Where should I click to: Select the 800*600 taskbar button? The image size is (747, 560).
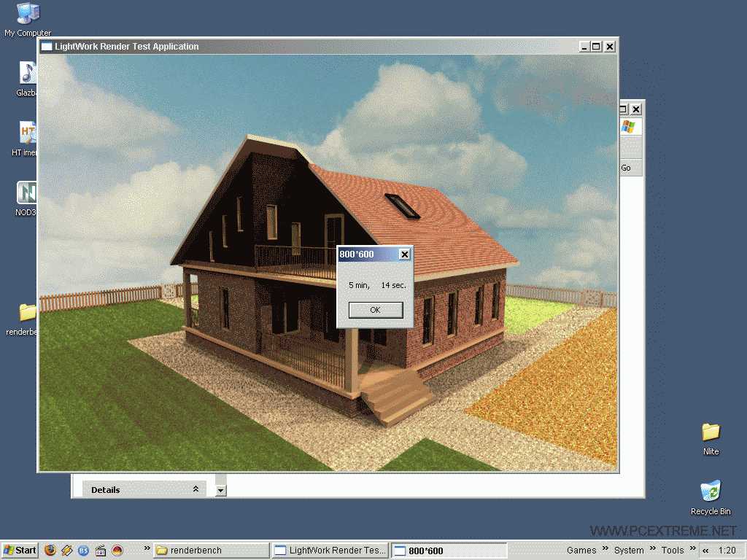(449, 551)
